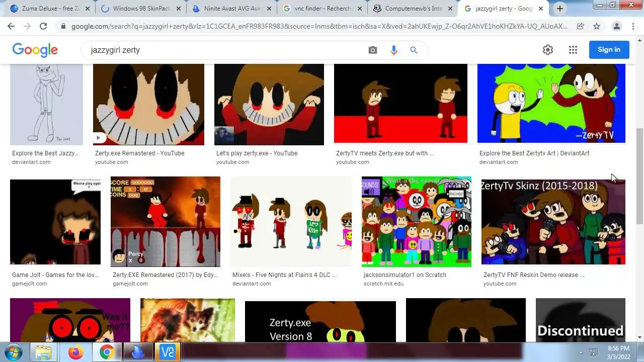This screenshot has width=644, height=362.
Task: Click the browser address bar
Action: point(319,27)
